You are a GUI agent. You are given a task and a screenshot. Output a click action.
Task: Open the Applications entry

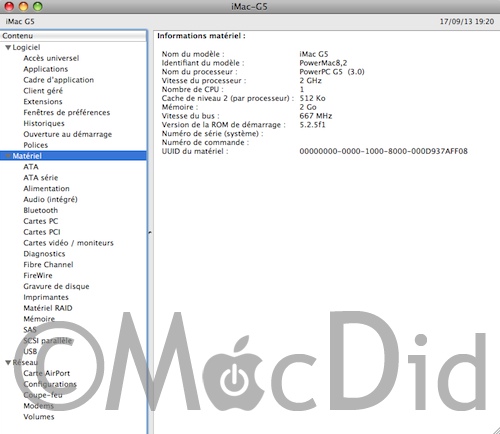46,69
